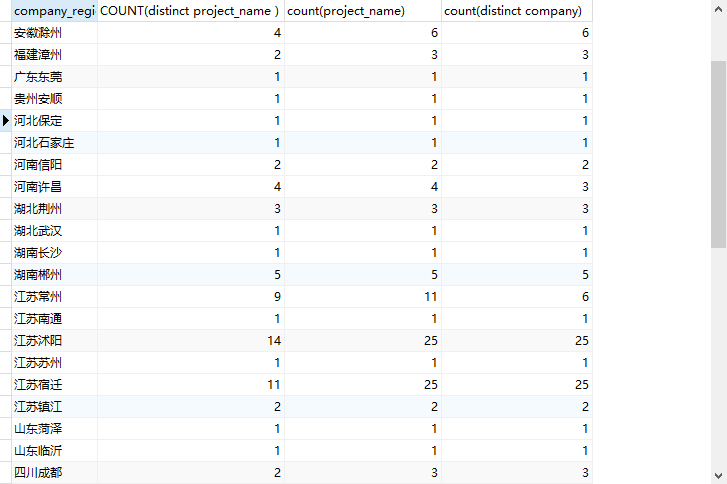The height and width of the screenshot is (484, 727).
Task: Select the 福建漳州 region cell
Action: coord(54,55)
